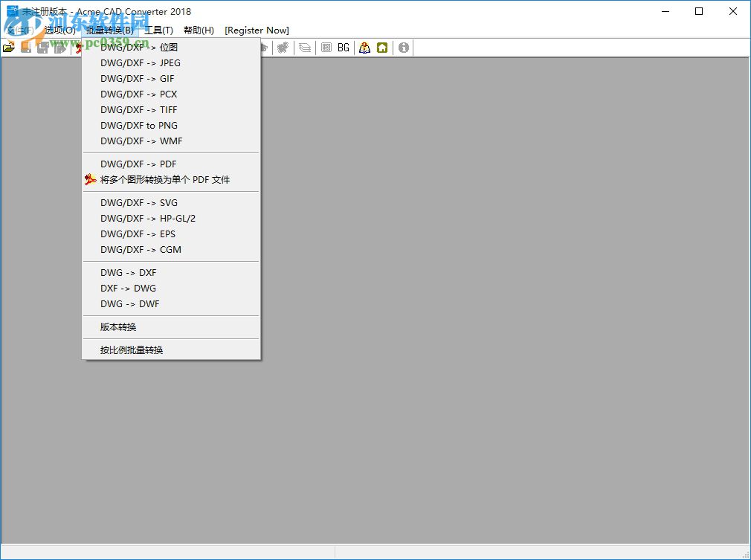Choose DWG/DXF to PNG conversion

[138, 126]
